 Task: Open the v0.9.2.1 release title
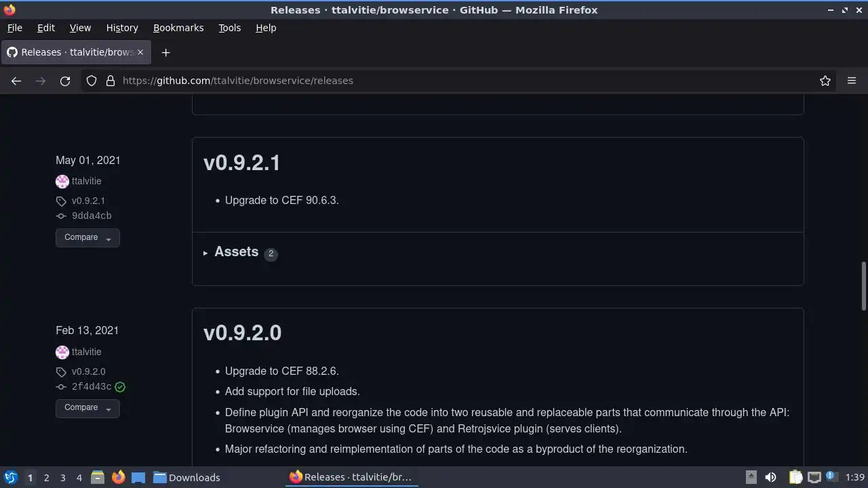click(x=242, y=163)
